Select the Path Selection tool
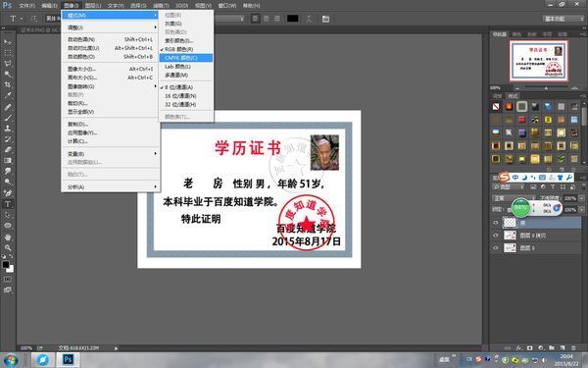 [x=8, y=215]
